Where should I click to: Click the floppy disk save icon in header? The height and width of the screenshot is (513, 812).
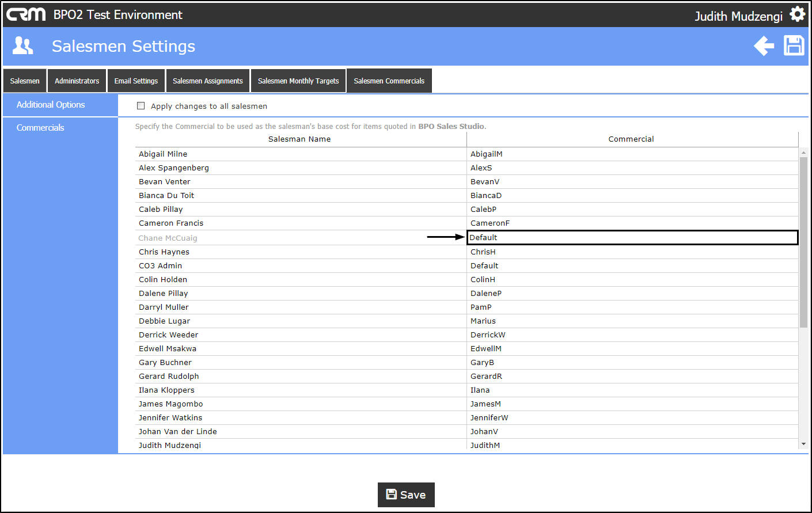[794, 45]
